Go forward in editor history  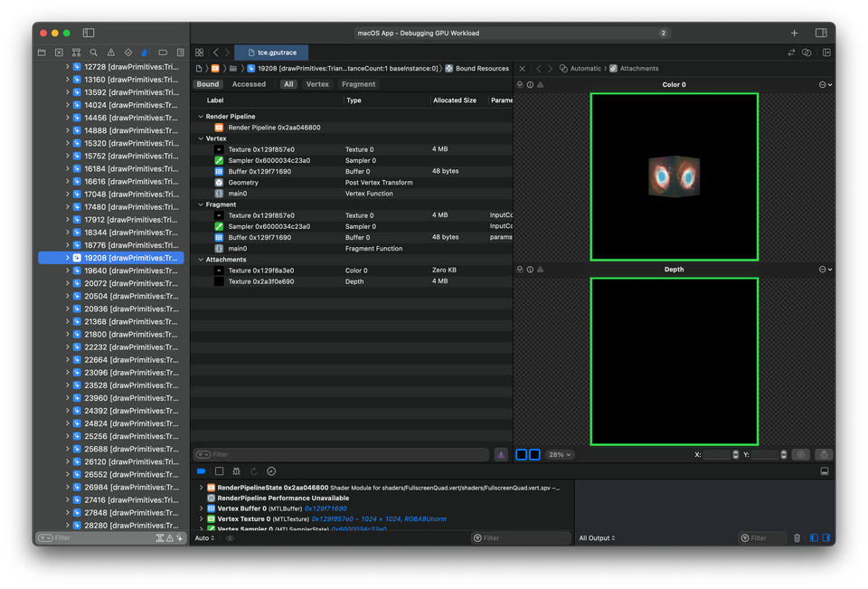[x=227, y=52]
